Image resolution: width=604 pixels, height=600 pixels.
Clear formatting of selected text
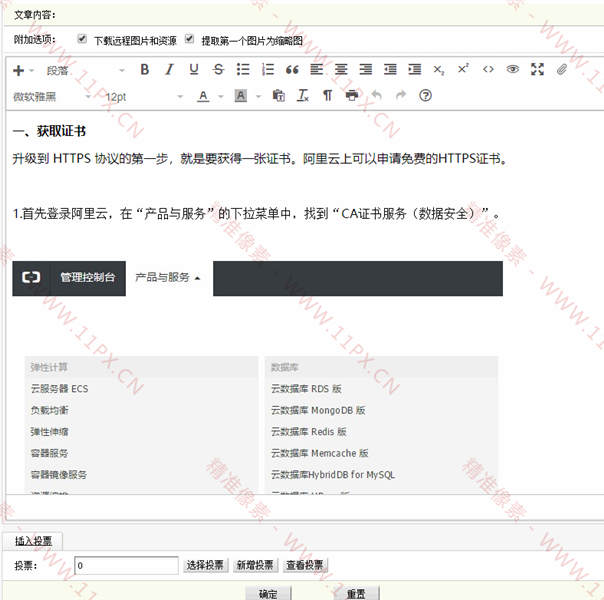303,96
